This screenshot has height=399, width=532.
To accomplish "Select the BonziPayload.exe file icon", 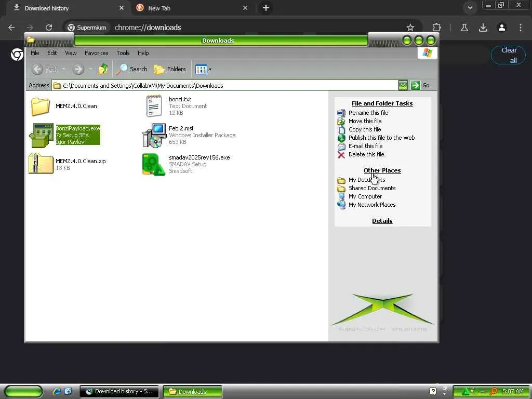I will click(x=41, y=135).
